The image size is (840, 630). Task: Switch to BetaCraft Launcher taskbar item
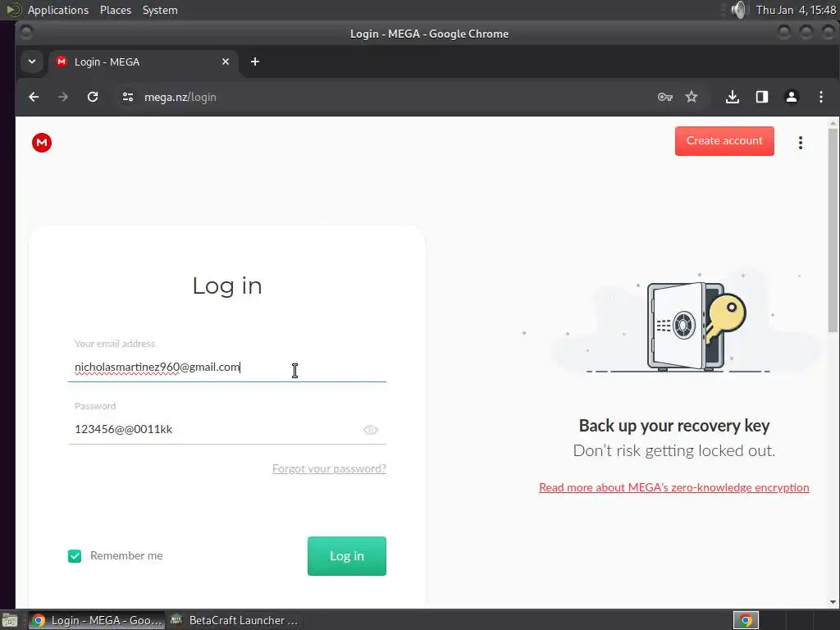[x=234, y=620]
